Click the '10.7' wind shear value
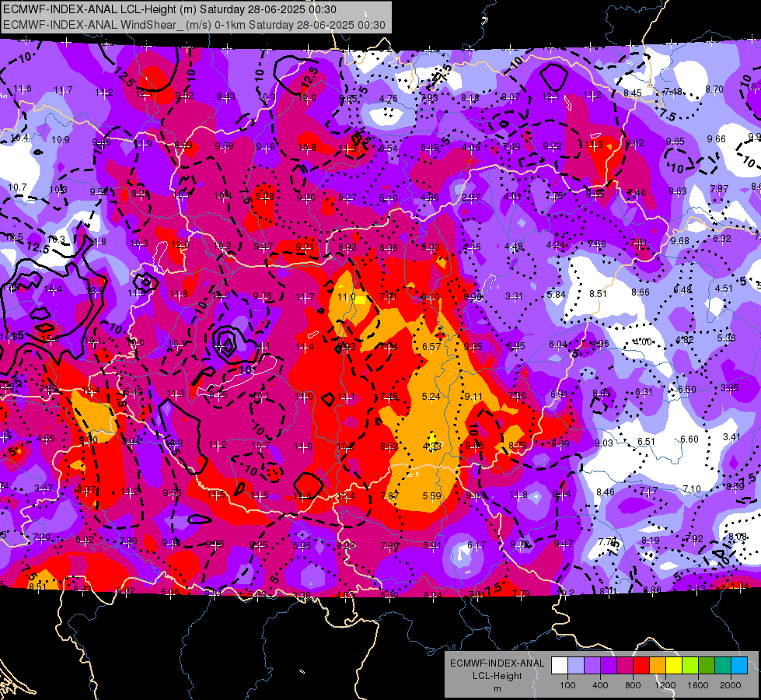761x700 pixels. coord(17,187)
